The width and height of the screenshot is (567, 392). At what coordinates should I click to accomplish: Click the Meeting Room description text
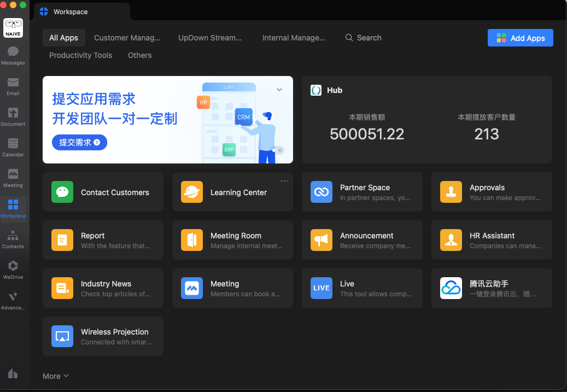coord(246,246)
